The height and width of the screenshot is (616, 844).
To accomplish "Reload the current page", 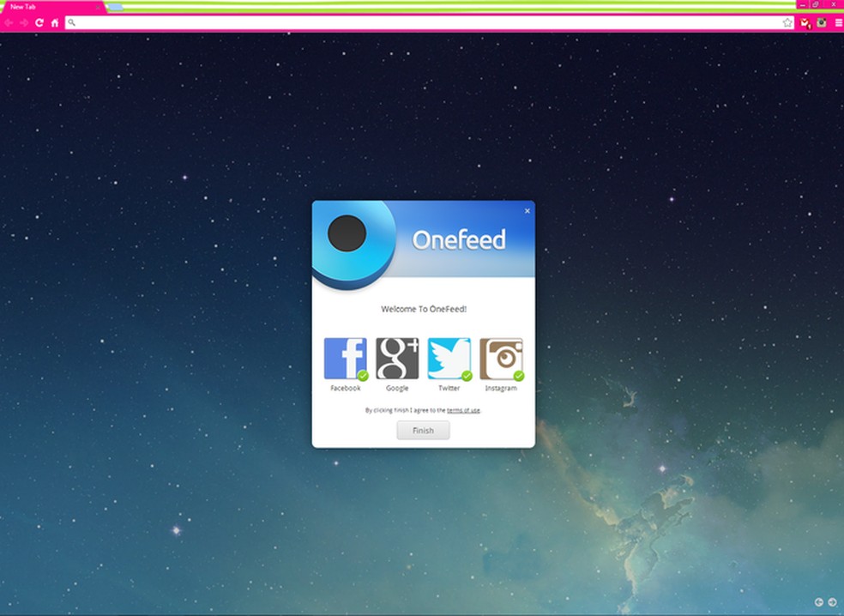I will 39,22.
